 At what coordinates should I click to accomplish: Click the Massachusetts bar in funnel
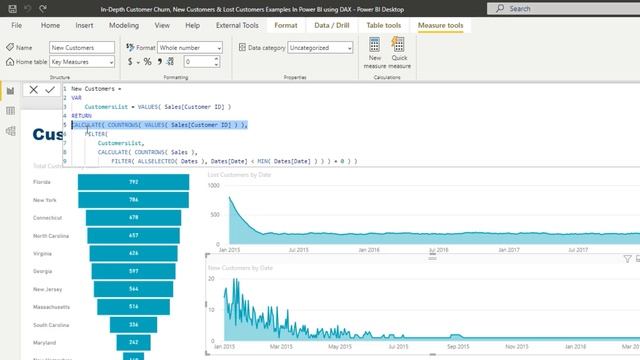pyautogui.click(x=133, y=307)
